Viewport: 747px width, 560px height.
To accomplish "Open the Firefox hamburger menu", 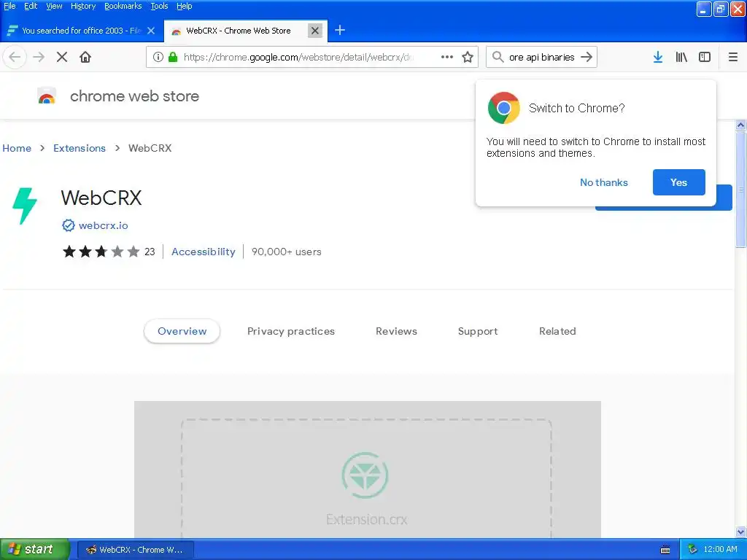I will coord(732,57).
